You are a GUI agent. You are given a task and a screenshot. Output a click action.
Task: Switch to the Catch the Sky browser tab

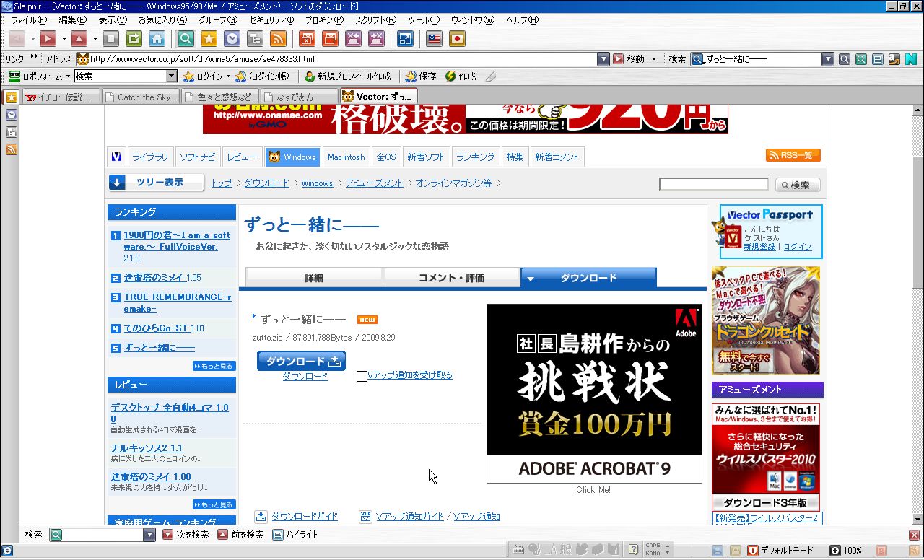click(x=141, y=97)
